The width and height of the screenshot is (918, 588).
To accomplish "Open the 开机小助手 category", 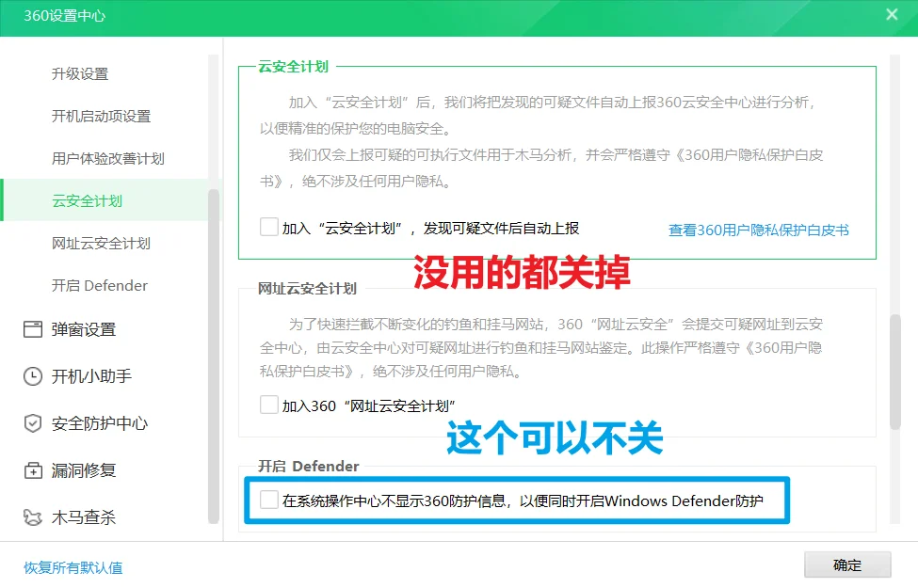I will point(92,376).
